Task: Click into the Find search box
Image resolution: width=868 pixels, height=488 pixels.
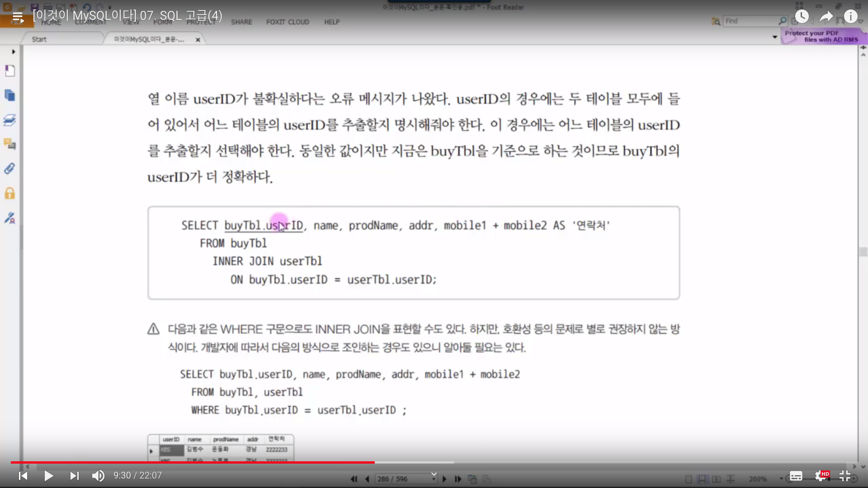Action: pos(750,21)
